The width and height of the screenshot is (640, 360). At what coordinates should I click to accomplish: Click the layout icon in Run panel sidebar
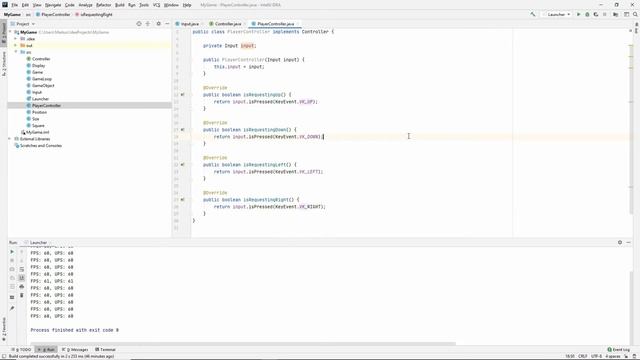click(12, 297)
